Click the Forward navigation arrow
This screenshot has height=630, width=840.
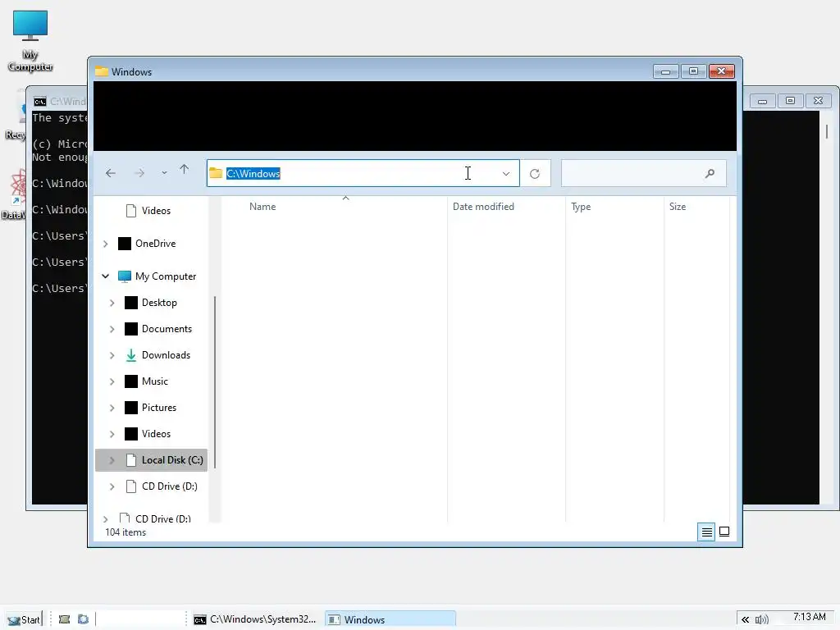(139, 173)
